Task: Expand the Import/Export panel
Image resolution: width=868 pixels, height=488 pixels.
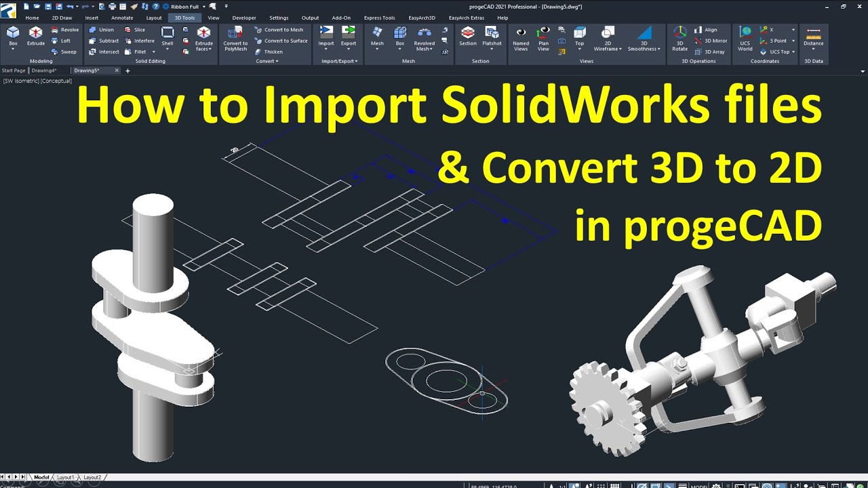Action: [x=339, y=61]
